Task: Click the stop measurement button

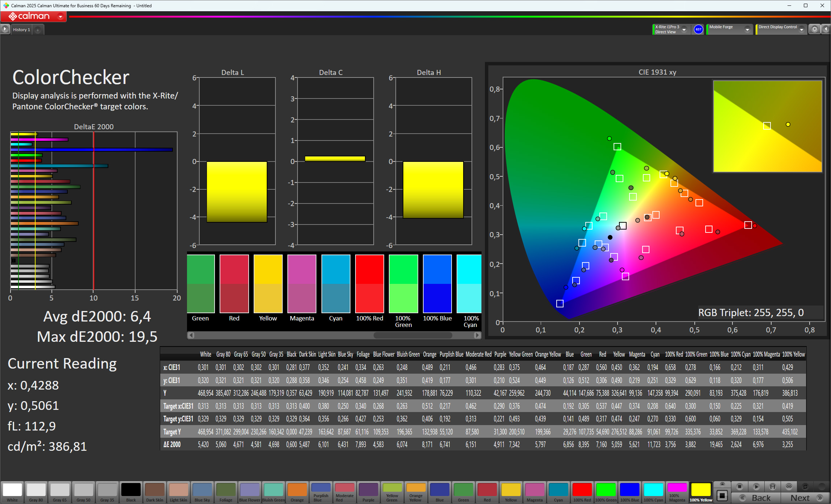Action: [x=739, y=487]
